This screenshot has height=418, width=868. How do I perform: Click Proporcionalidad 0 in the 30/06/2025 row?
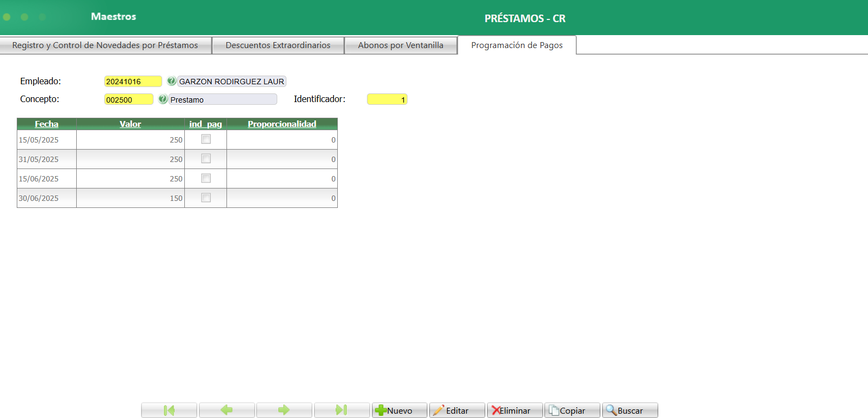(x=282, y=198)
